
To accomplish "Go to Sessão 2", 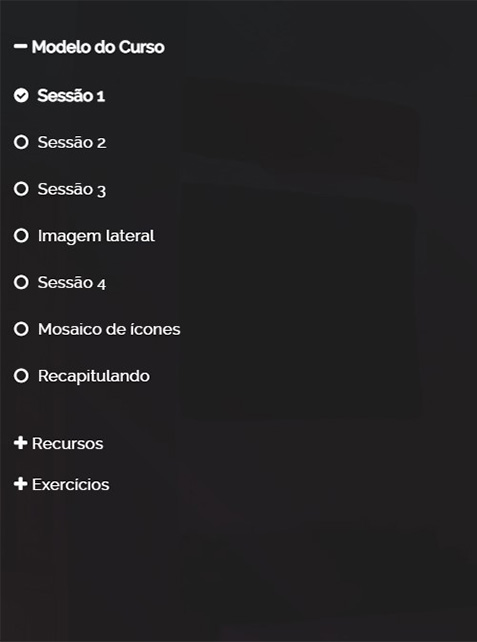I will (x=72, y=142).
